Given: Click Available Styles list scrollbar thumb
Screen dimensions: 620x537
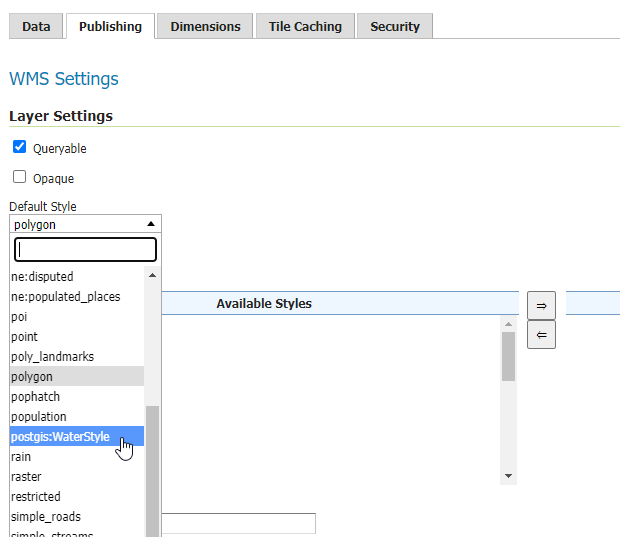Looking at the screenshot, I should pyautogui.click(x=508, y=356).
